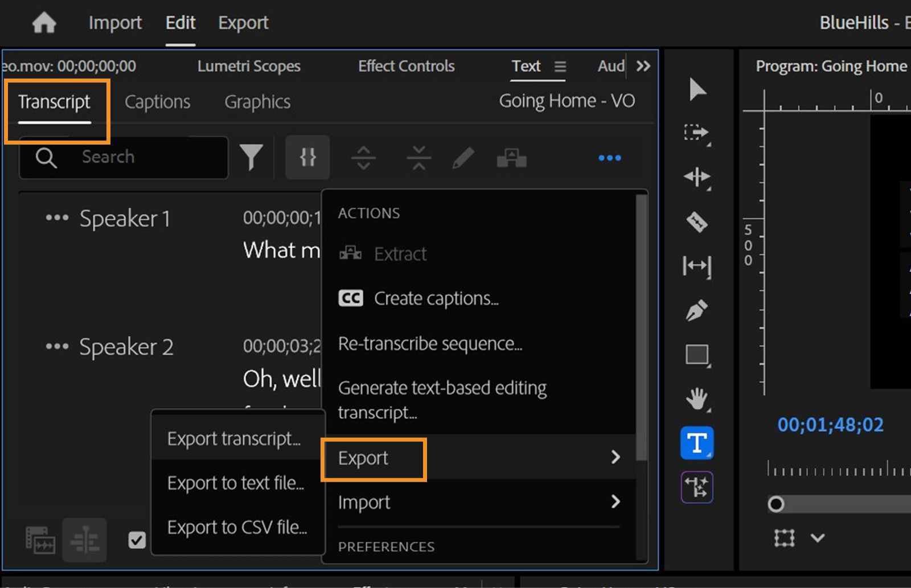This screenshot has width=911, height=588.
Task: Open the Edit menu in the header
Action: tap(180, 23)
